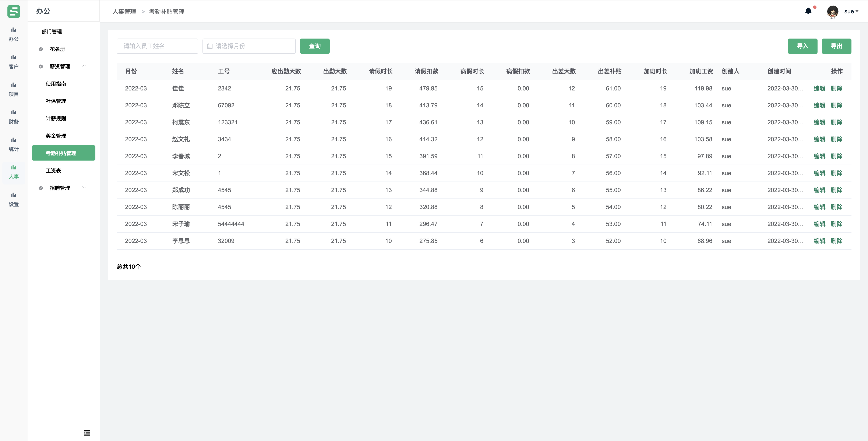This screenshot has width=868, height=441.
Task: Edit the record for 邓陈立
Action: tap(819, 105)
